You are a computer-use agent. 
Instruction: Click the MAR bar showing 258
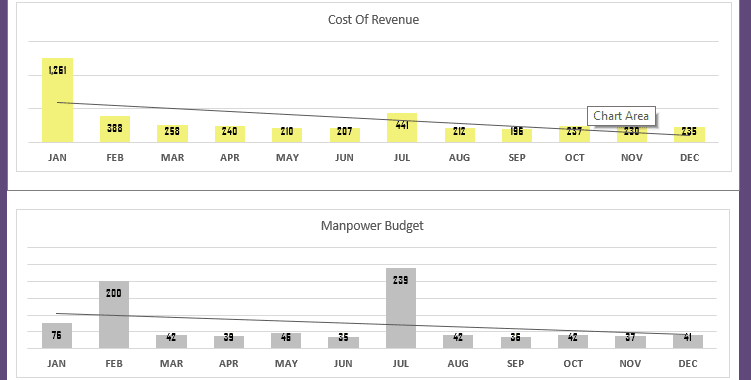[x=172, y=134]
